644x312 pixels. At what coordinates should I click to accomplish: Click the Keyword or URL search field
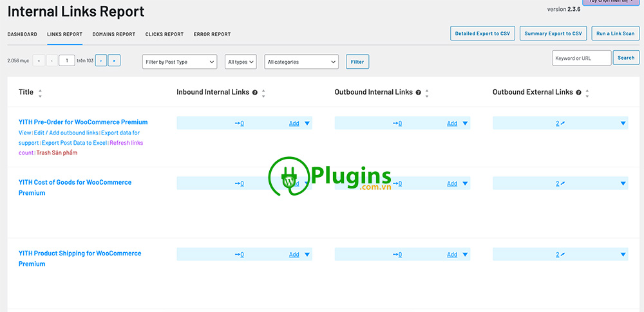[581, 58]
